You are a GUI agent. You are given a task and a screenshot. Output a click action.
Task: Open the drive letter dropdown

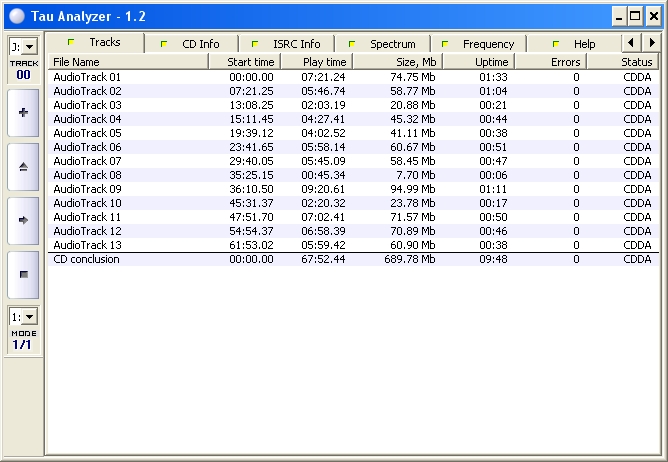23,47
